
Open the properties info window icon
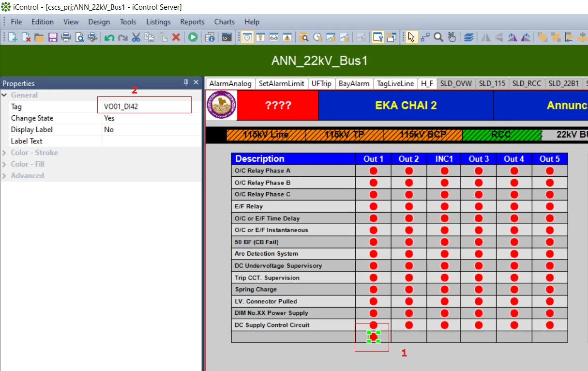(x=210, y=37)
